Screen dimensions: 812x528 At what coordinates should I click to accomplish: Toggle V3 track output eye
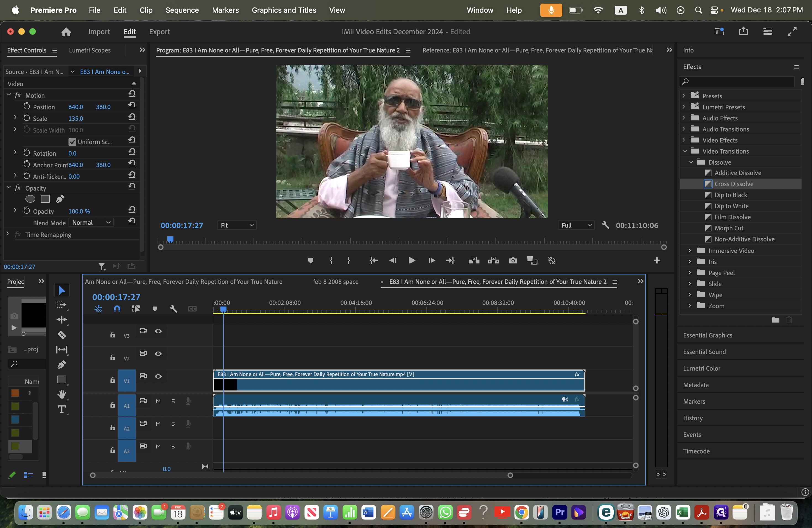158,331
